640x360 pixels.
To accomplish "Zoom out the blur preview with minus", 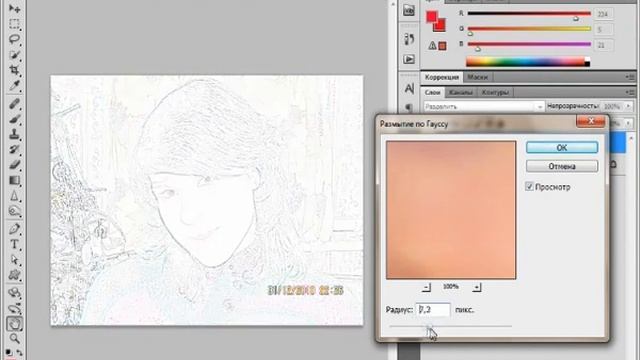I will pyautogui.click(x=426, y=287).
